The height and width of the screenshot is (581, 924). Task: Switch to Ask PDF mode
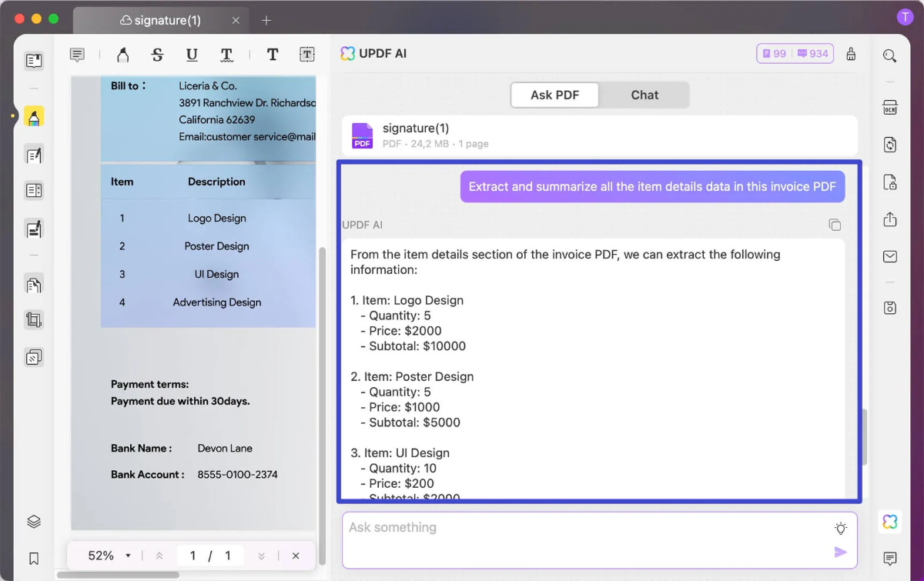[554, 95]
